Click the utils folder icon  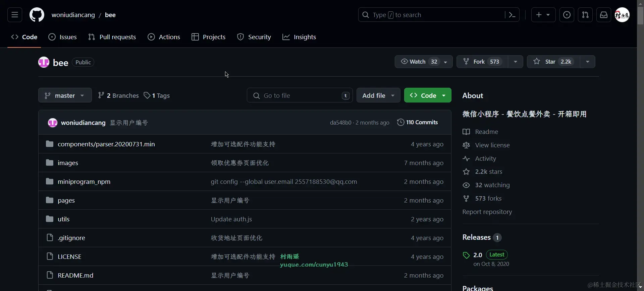click(50, 219)
